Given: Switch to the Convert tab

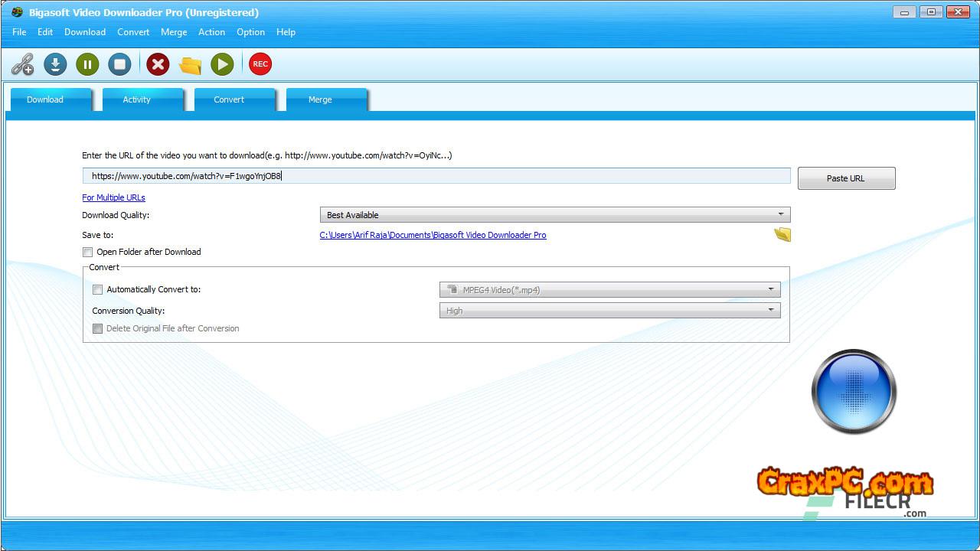Looking at the screenshot, I should [x=234, y=99].
